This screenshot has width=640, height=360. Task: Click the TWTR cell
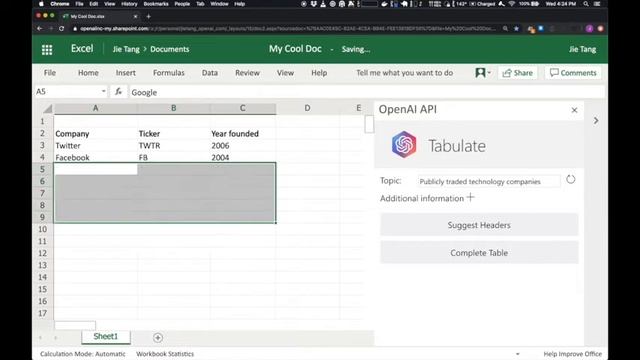tap(173, 146)
